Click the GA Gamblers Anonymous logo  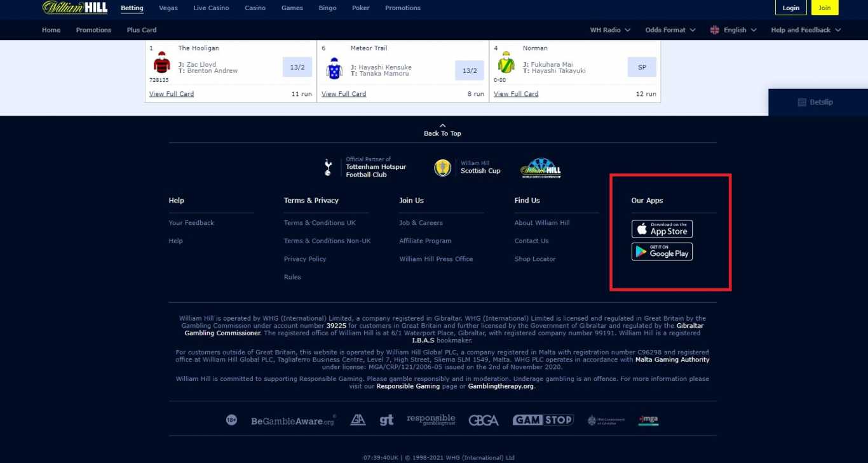coord(358,420)
